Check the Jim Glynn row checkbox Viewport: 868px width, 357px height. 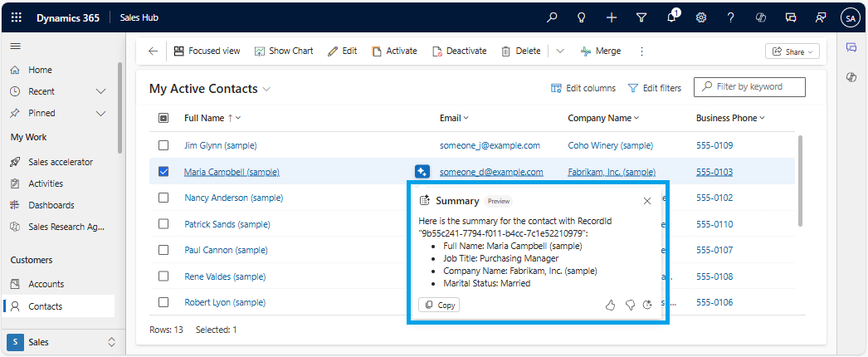[163, 145]
